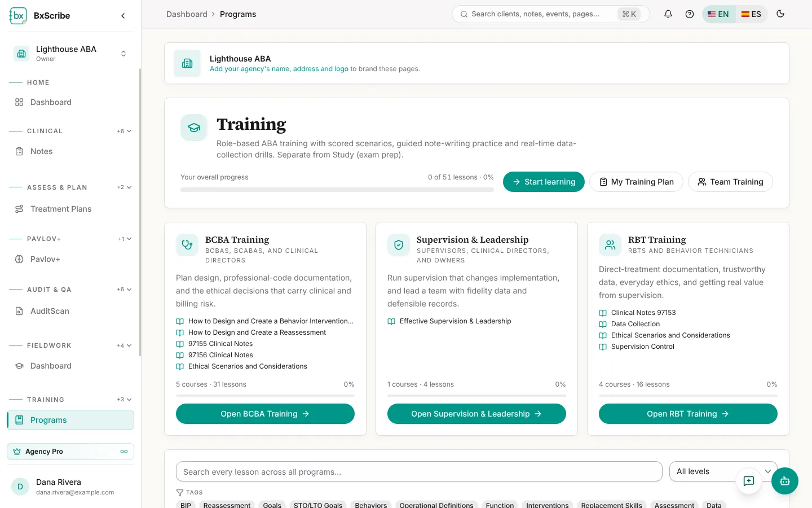
Task: Go to Treatment Plans
Action: coord(70,209)
